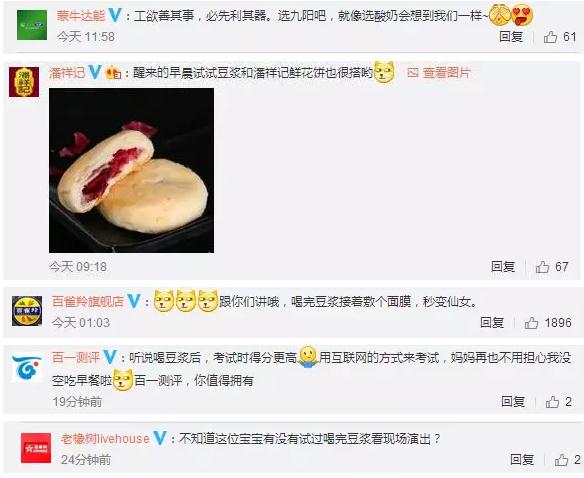This screenshot has width=584, height=478.
Task: Reply to 潘祥记's comment
Action: pos(503,266)
